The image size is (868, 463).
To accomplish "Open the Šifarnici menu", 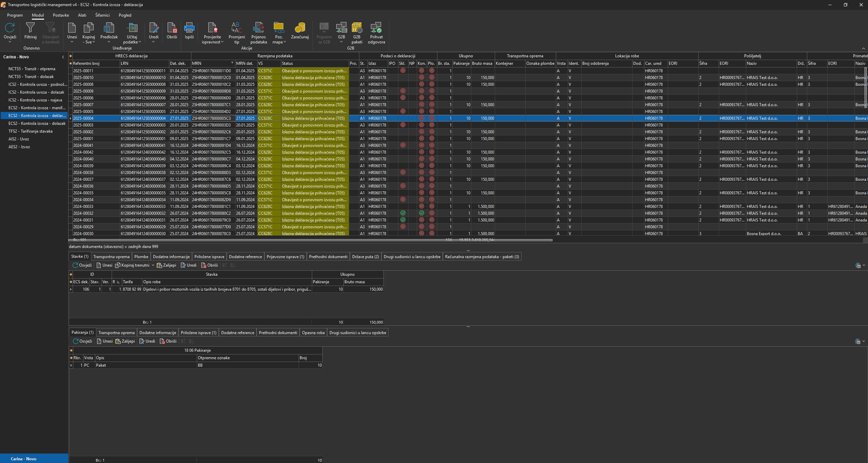I will pos(102,15).
